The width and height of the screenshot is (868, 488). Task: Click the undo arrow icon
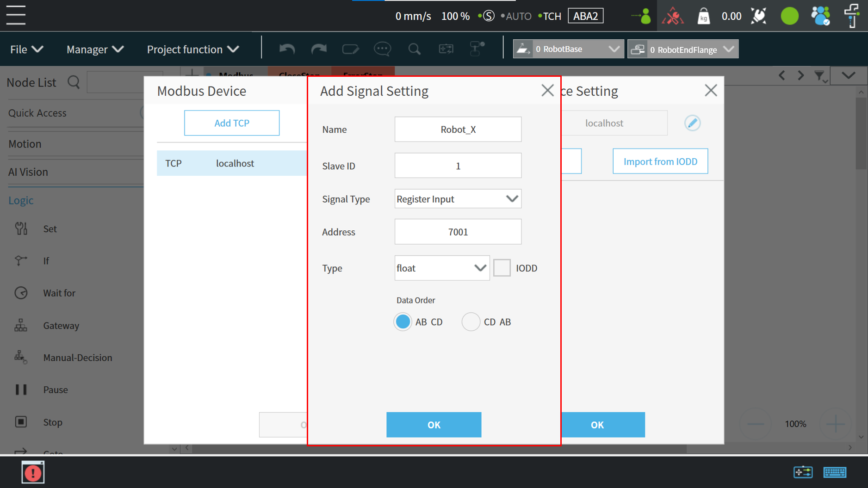[x=287, y=49]
